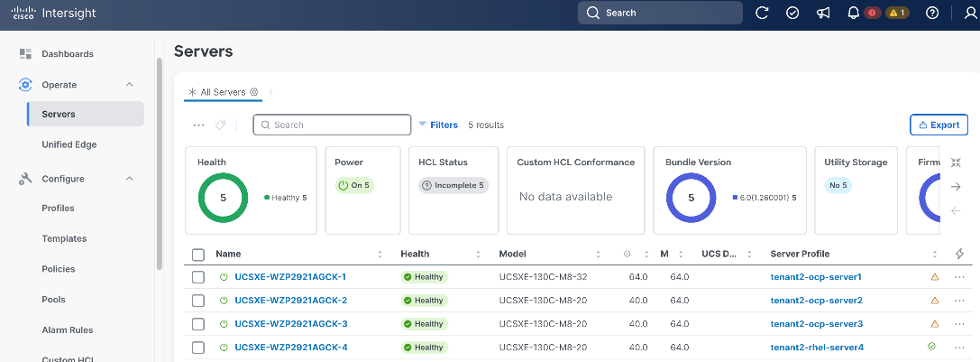Open the notifications bell icon

pyautogui.click(x=853, y=13)
